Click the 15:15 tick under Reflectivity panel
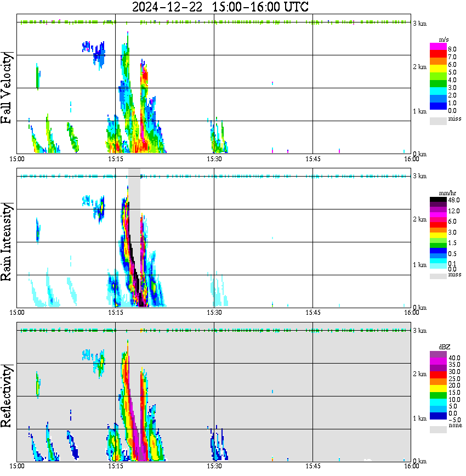466x476 pixels. click(115, 466)
